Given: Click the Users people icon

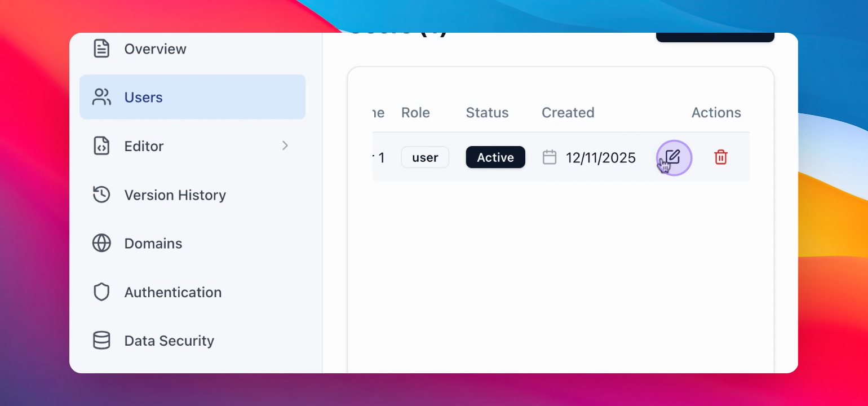Looking at the screenshot, I should (101, 97).
